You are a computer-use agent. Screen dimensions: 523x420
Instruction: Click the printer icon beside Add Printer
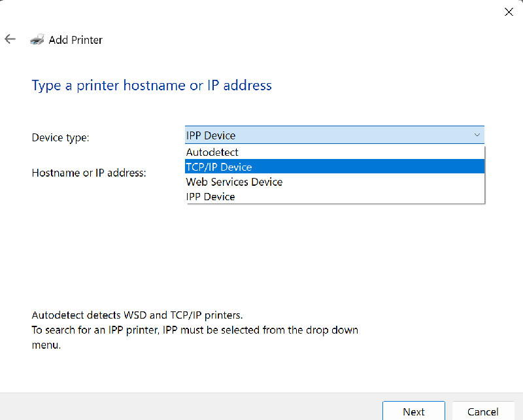pos(37,40)
